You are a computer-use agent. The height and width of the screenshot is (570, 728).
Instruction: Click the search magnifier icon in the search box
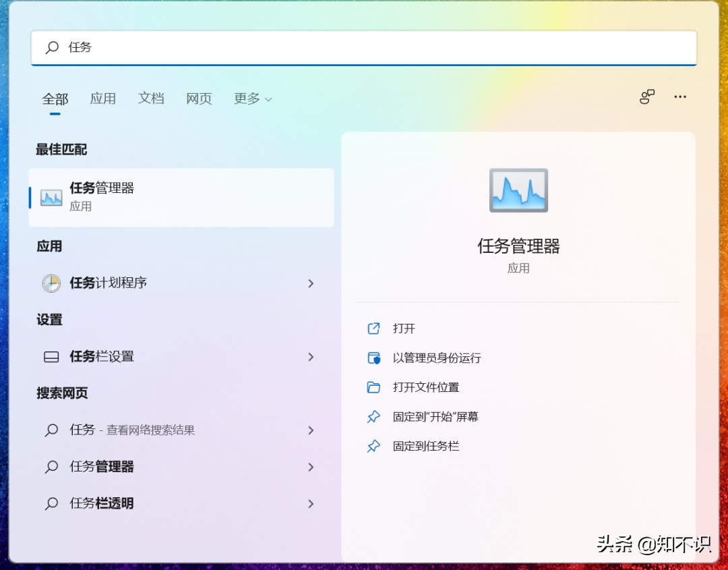coord(52,47)
